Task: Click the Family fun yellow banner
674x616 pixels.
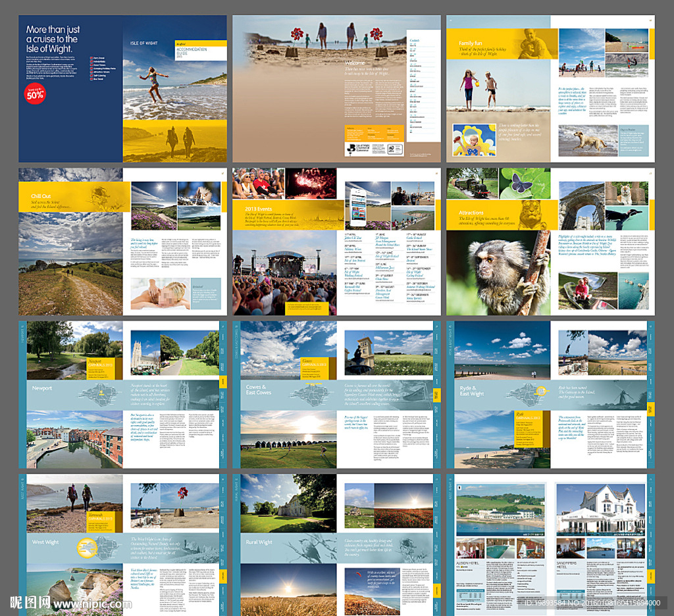Action: (x=502, y=43)
